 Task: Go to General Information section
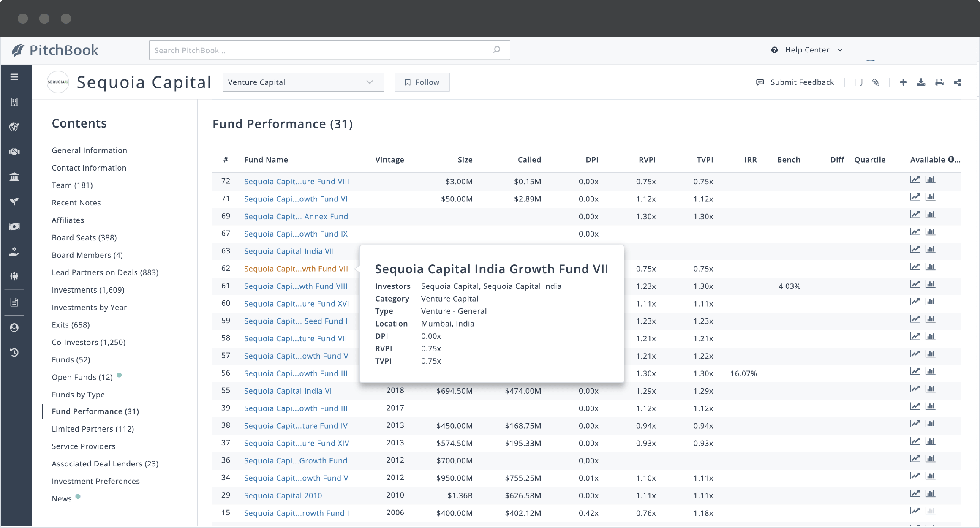tap(90, 150)
